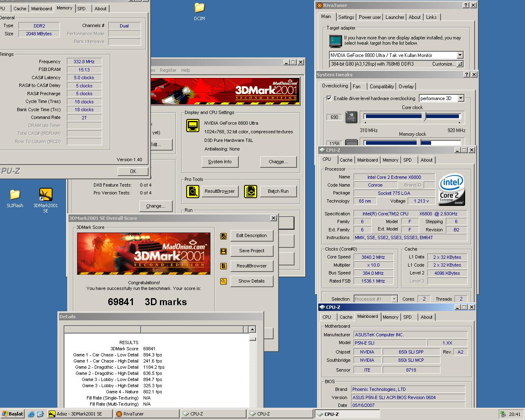Open the Register menu in 3DMark2001
The height and width of the screenshot is (420, 525).
pyautogui.click(x=168, y=70)
